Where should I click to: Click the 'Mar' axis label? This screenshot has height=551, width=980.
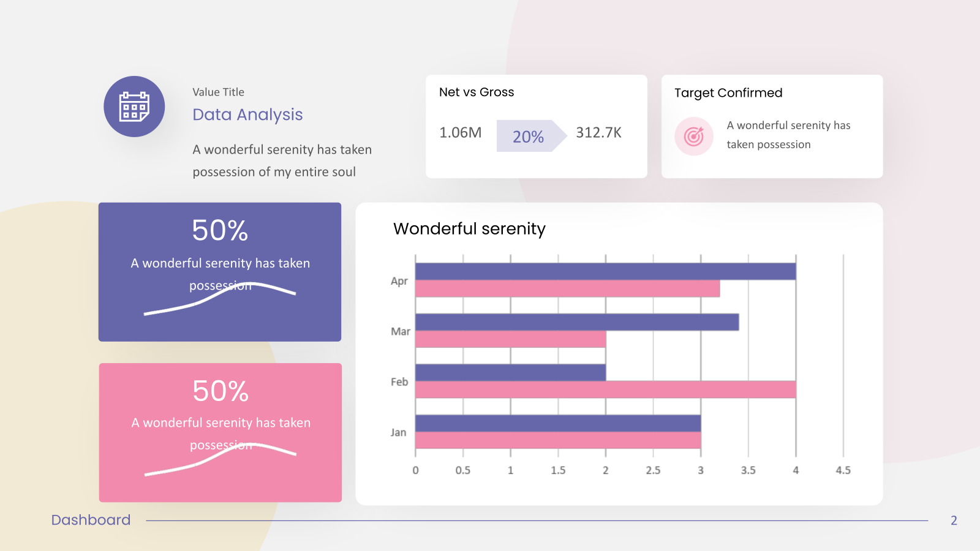[401, 331]
